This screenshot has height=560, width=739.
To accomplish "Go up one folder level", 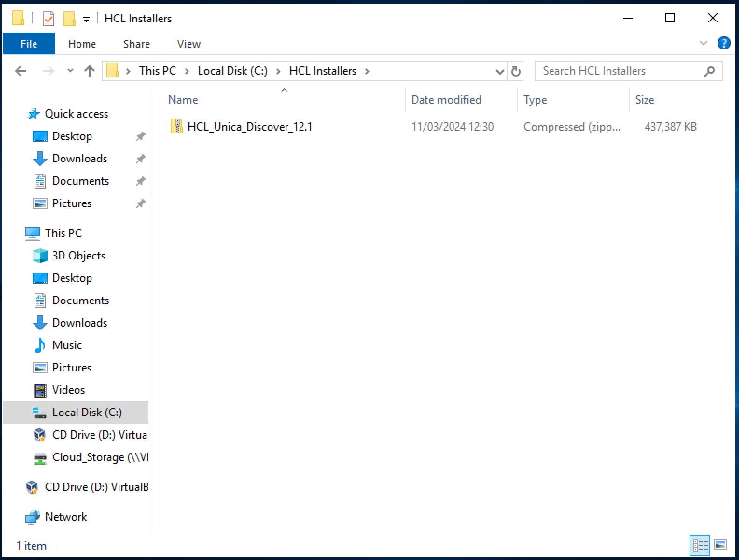I will [90, 71].
